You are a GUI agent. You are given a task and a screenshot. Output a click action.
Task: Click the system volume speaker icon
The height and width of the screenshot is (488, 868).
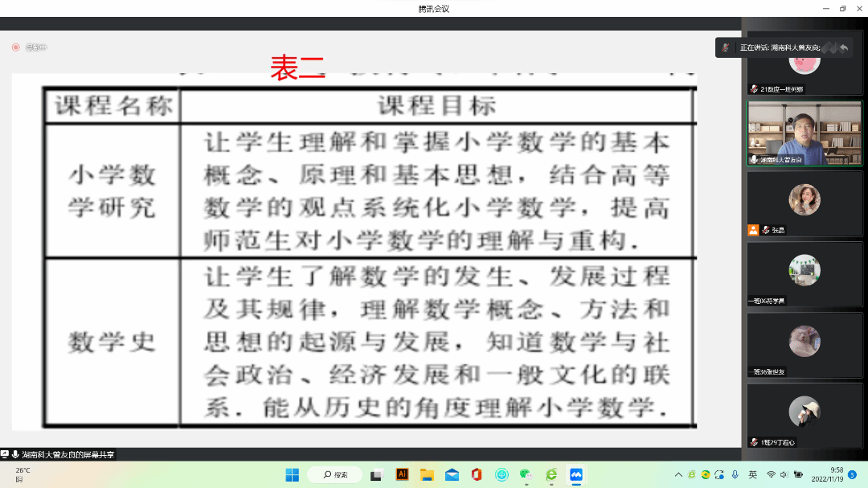[x=784, y=474]
